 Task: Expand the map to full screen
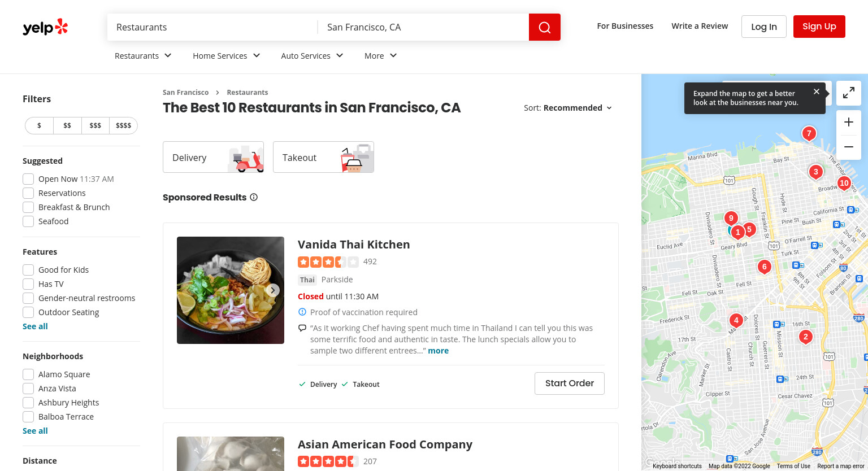[x=849, y=93]
